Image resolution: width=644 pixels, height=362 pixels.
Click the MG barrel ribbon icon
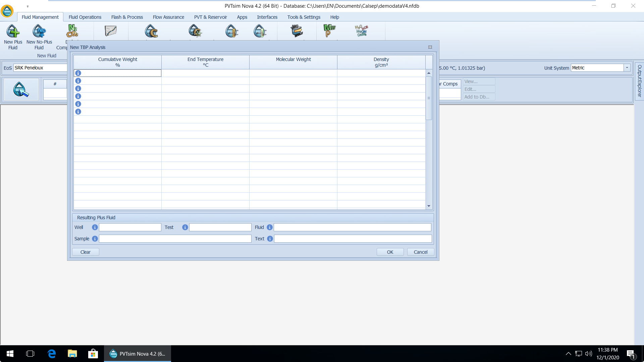[297, 31]
